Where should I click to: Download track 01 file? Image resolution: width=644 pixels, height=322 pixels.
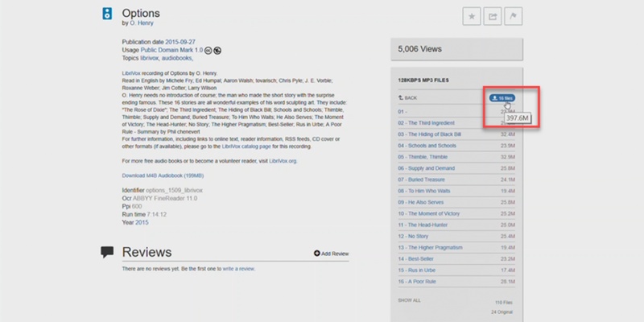click(402, 112)
